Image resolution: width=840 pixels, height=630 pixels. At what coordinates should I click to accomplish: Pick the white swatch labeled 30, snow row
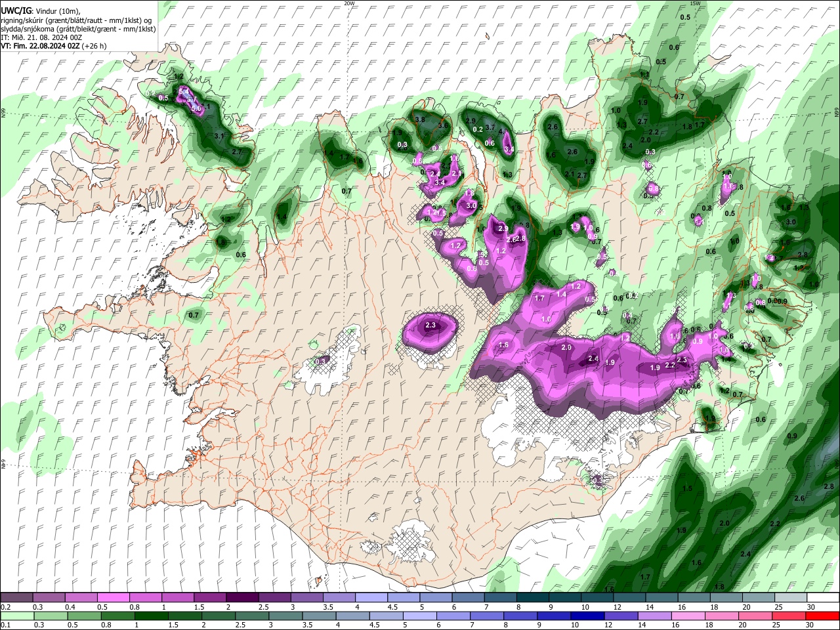click(x=822, y=597)
